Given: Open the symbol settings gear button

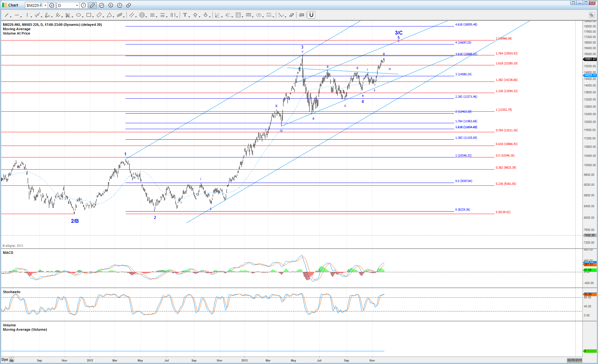Looking at the screenshot, I should [52, 5].
